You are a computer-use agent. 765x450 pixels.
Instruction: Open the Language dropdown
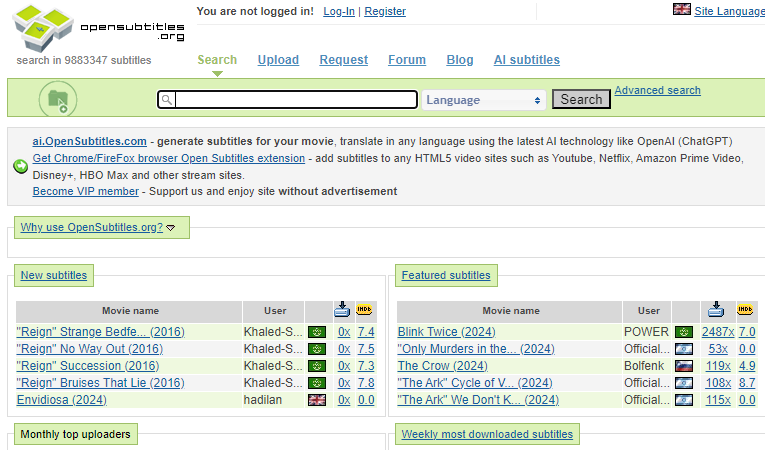[483, 100]
